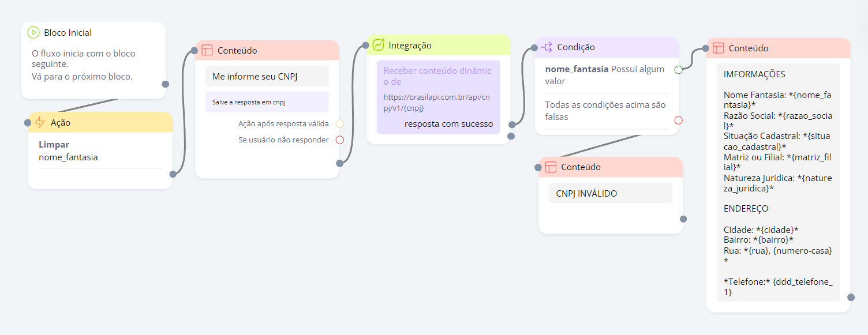
Task: Select the CNPJ INVÁLIDO message box
Action: 610,193
